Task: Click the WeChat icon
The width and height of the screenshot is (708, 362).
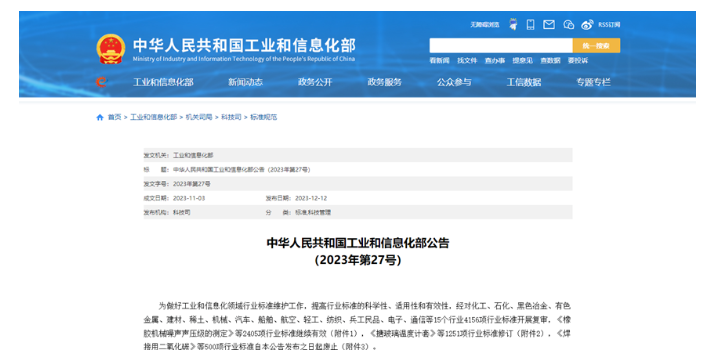Action: (568, 25)
